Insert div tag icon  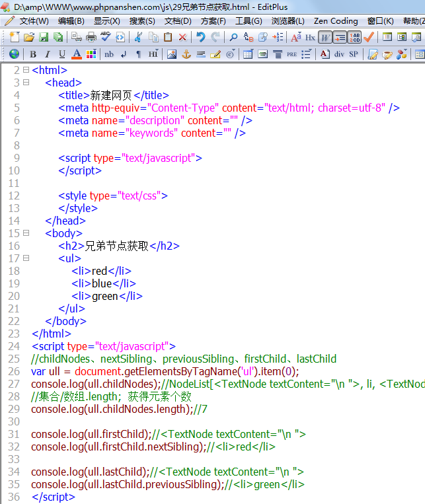pos(339,54)
